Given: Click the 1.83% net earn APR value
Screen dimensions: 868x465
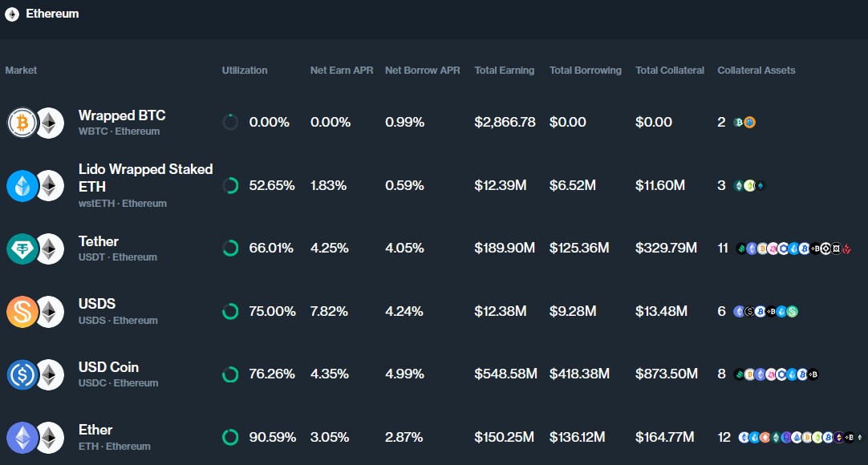Looking at the screenshot, I should coord(328,186).
